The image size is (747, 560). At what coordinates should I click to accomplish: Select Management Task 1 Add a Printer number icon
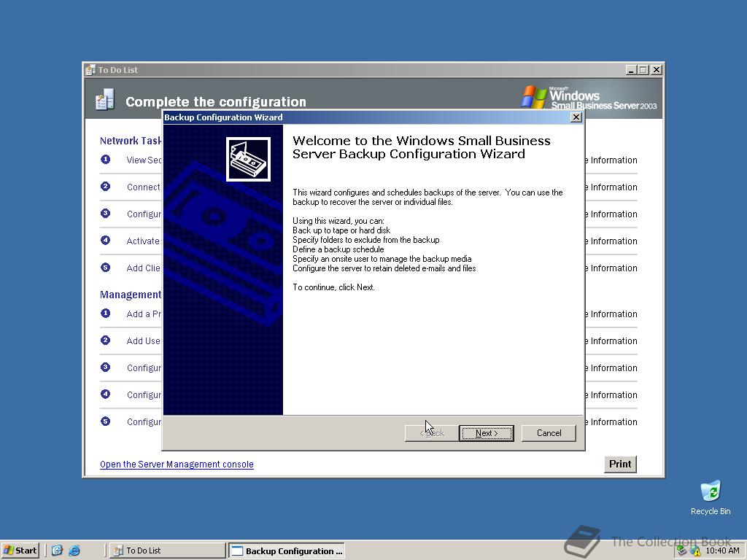(105, 314)
